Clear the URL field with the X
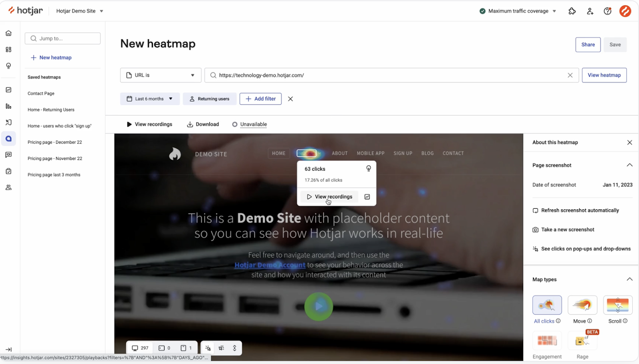 click(570, 75)
